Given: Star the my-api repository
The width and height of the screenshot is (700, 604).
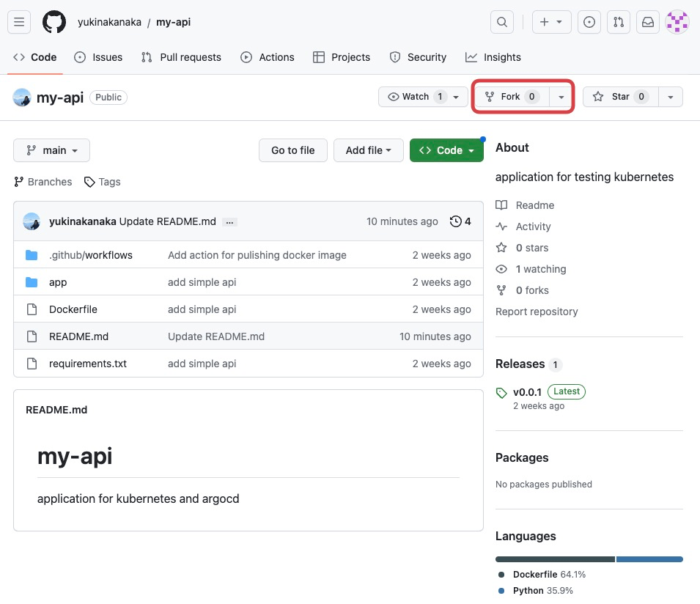Looking at the screenshot, I should pos(620,97).
